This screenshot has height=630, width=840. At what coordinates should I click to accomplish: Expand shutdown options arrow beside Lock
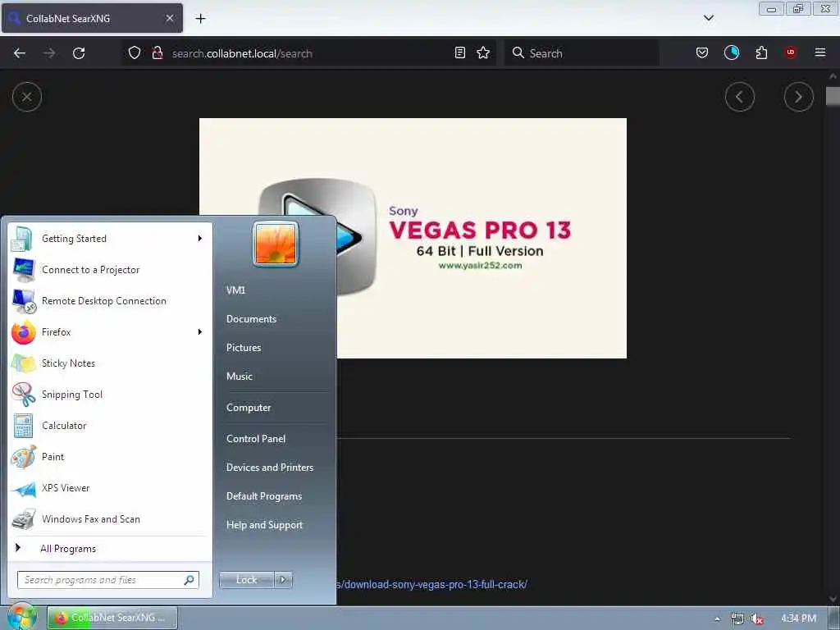(283, 580)
